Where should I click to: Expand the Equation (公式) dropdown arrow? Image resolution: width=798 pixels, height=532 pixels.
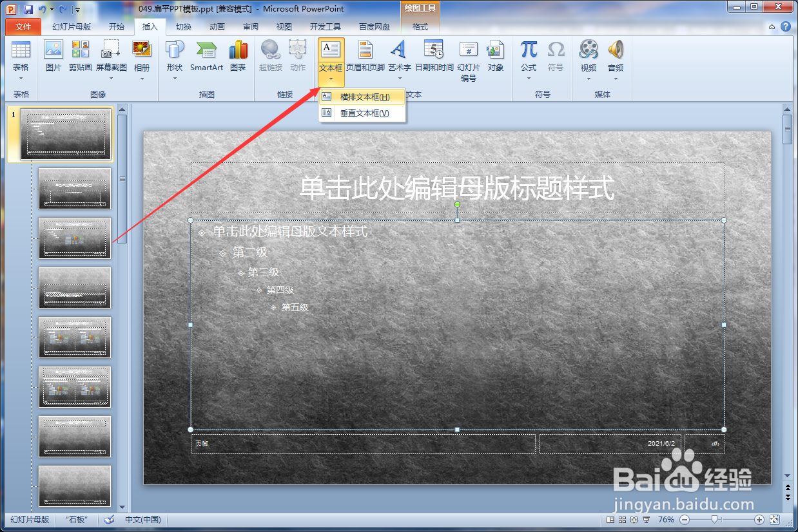click(529, 79)
